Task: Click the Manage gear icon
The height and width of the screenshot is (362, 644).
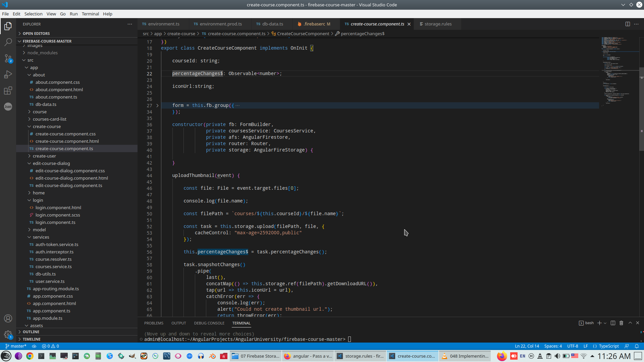Action: 8,334
